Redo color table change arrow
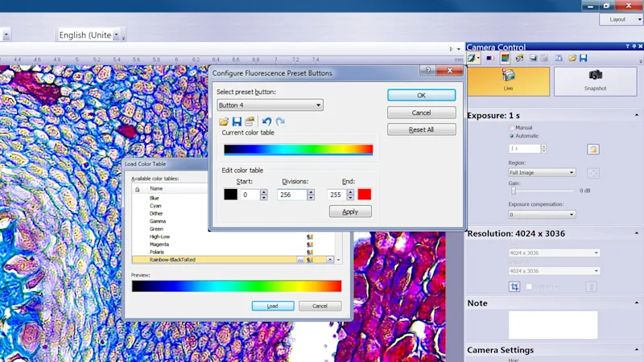 click(x=280, y=121)
